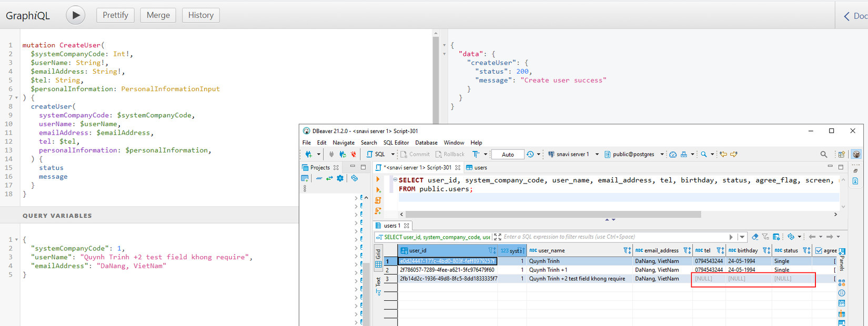The height and width of the screenshot is (326, 868).
Task: Click the link-with-editor arrows icon in Projects
Action: pyautogui.click(x=329, y=178)
